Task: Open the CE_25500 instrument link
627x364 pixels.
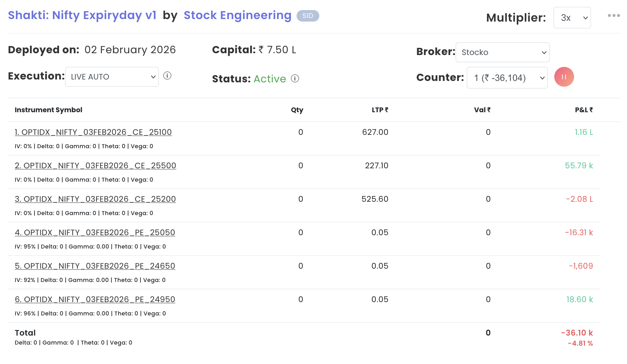Action: (x=95, y=166)
